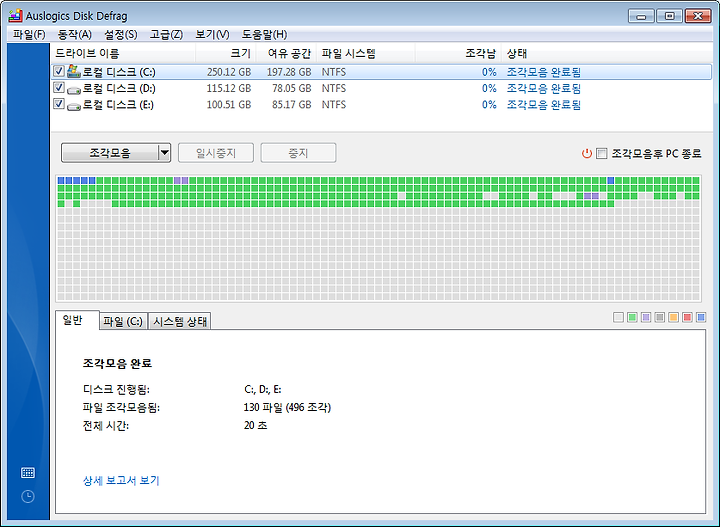Switch to the 일반 tab
This screenshot has height=527, width=720.
[77, 320]
